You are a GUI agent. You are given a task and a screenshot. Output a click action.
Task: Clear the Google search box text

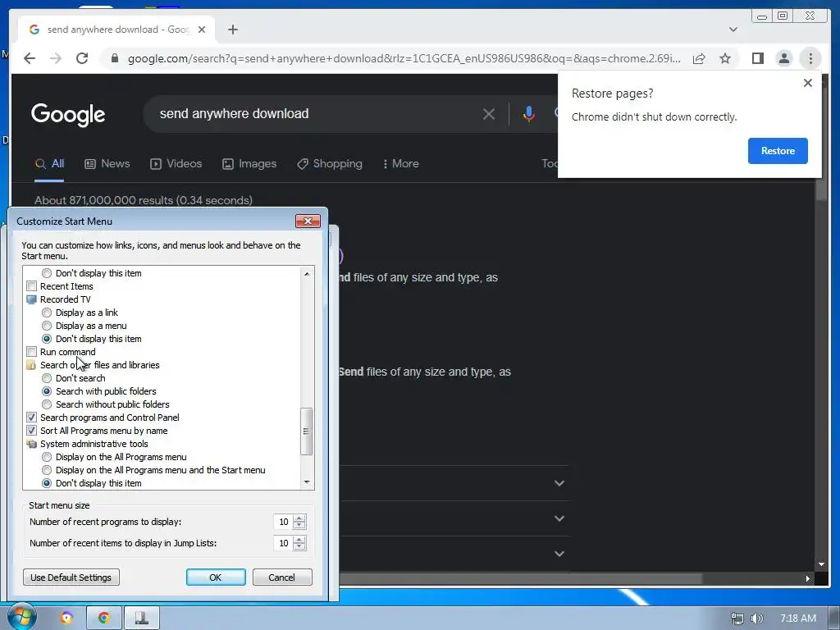point(489,113)
